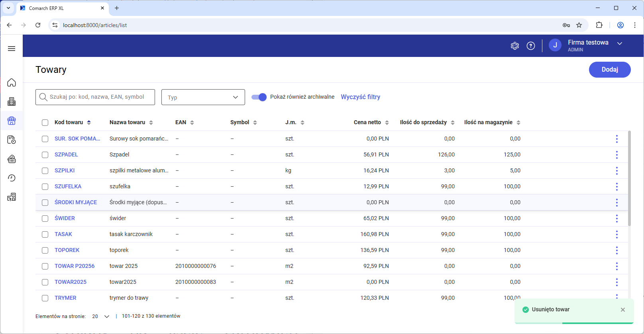Select the TASAK row checkbox
The image size is (644, 334).
(x=45, y=234)
